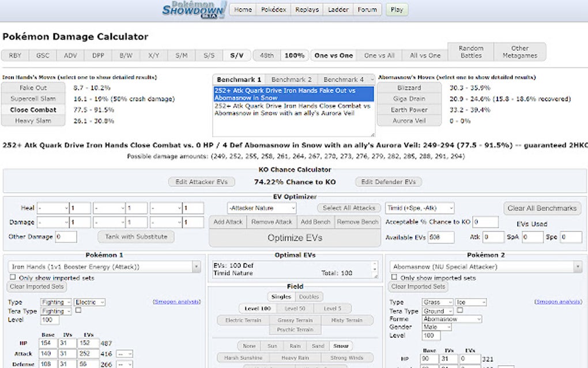Open the Forum nav item
This screenshot has height=368, width=588.
pos(367,10)
